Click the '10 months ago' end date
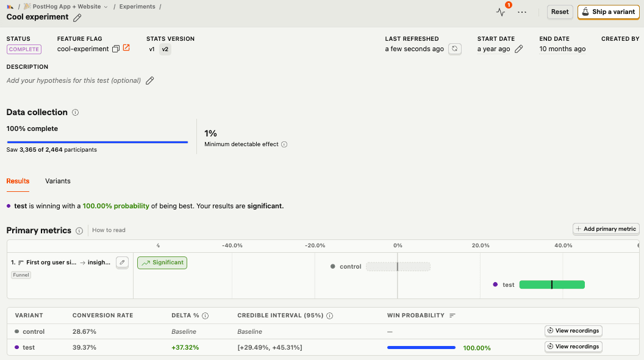 click(562, 49)
